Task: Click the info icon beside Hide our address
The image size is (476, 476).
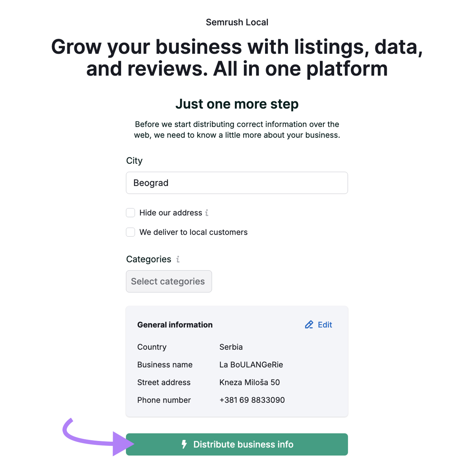Action: (x=207, y=213)
